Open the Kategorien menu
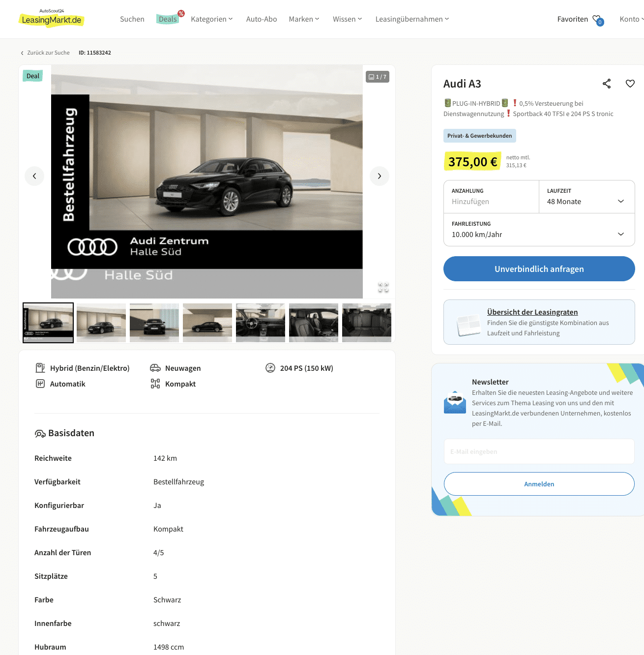Viewport: 644px width, 655px height. pyautogui.click(x=212, y=19)
